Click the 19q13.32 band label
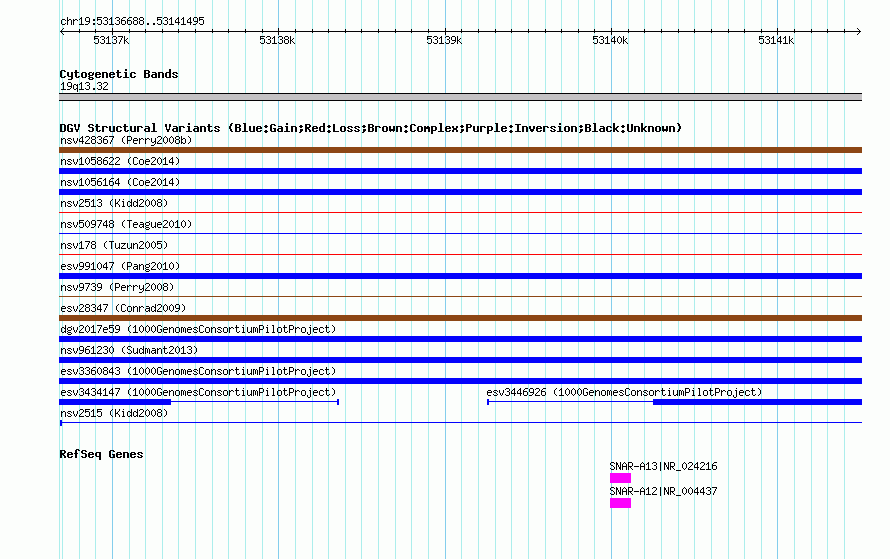The width and height of the screenshot is (890, 559). tap(84, 86)
